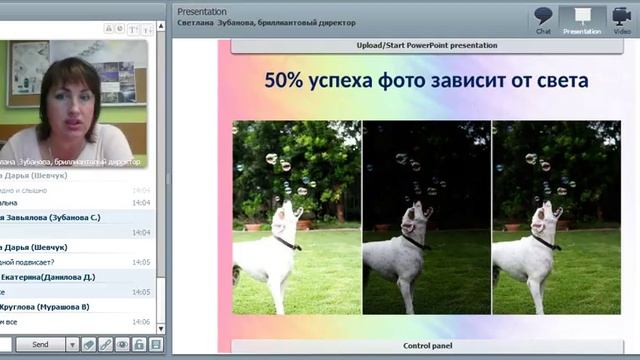Click the presenter webcam video thumbnail

pyautogui.click(x=73, y=104)
